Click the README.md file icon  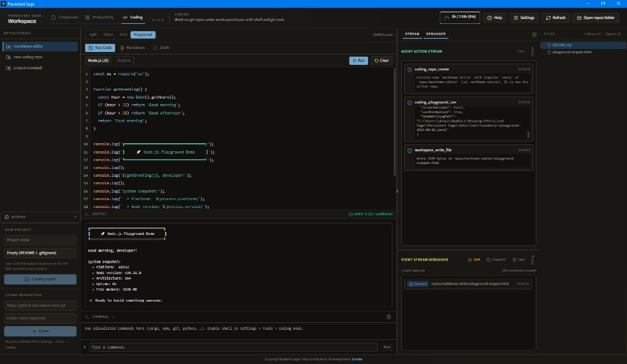point(549,45)
